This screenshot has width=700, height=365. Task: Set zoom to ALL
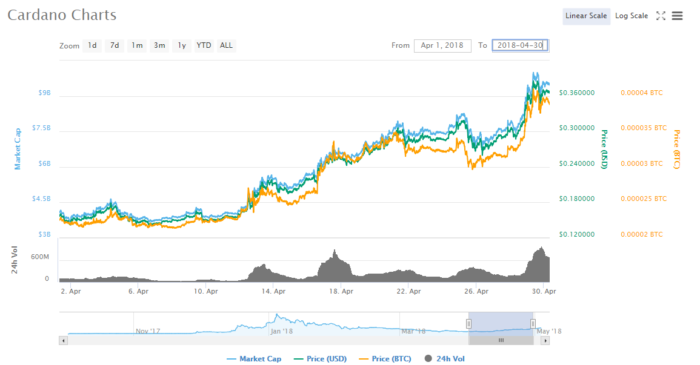[226, 46]
